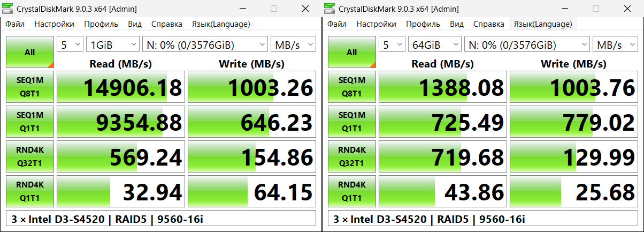Open Файл menu in left window
The height and width of the screenshot is (232, 644).
tap(15, 24)
